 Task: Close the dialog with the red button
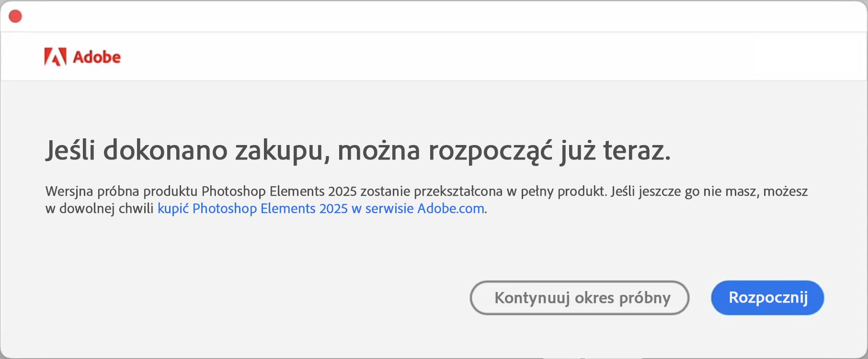pyautogui.click(x=15, y=16)
